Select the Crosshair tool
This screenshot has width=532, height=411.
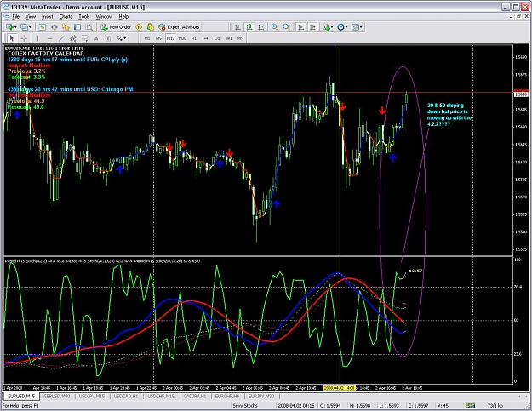click(24, 38)
